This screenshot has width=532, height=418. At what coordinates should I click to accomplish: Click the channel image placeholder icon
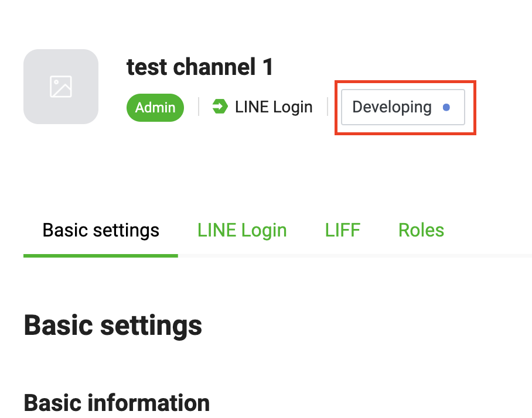pyautogui.click(x=61, y=87)
